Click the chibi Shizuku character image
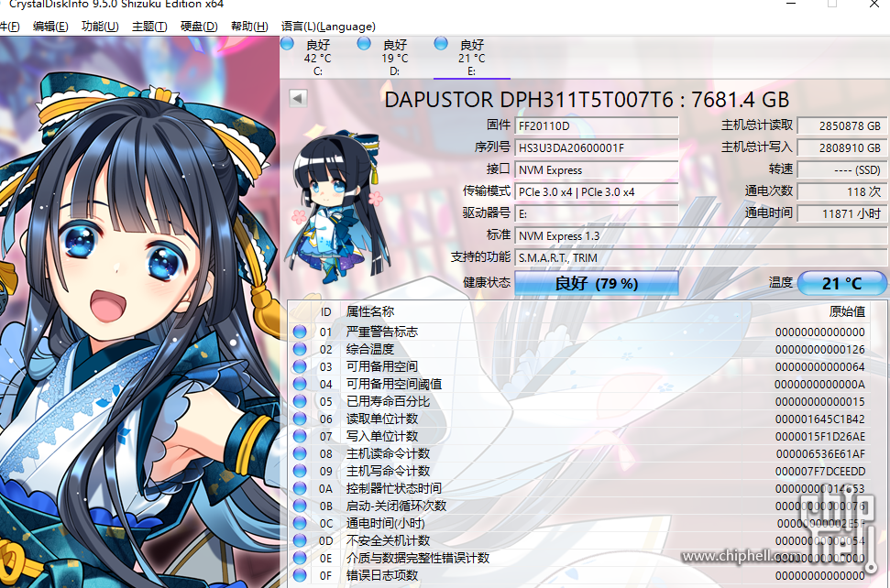 (338, 206)
